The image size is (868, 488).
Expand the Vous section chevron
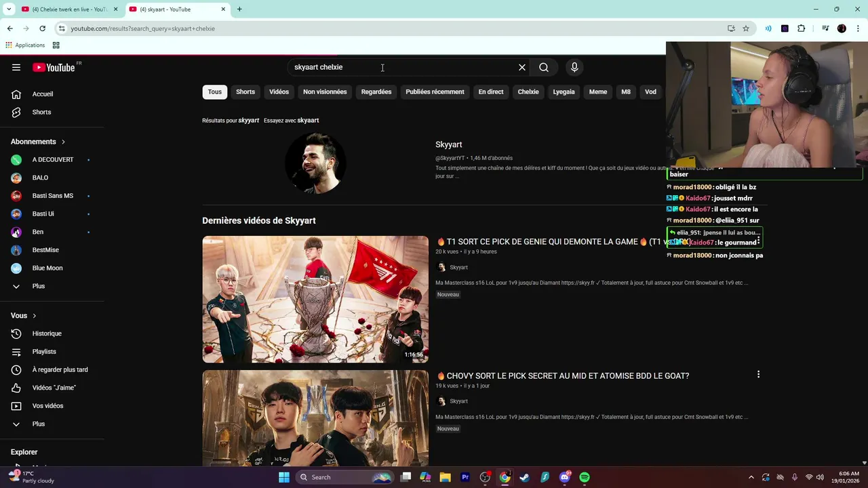(x=34, y=316)
